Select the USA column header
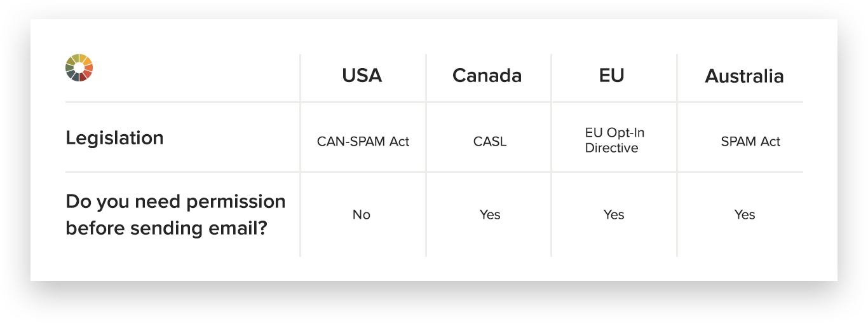The image size is (868, 323). pyautogui.click(x=362, y=76)
